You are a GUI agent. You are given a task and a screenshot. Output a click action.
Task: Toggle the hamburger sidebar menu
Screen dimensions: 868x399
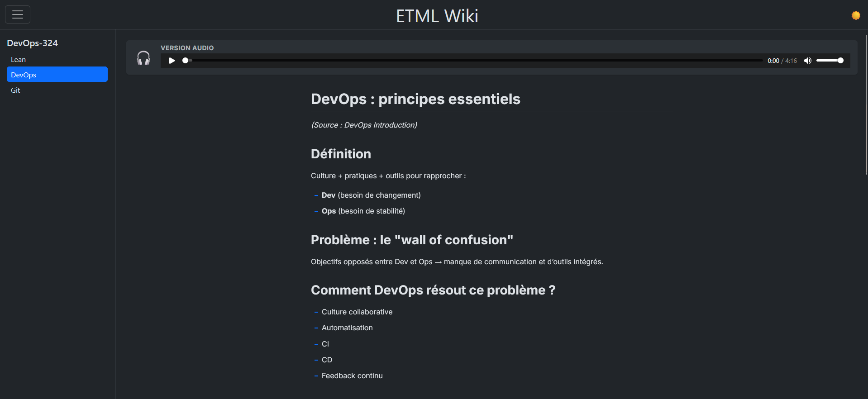pos(18,14)
